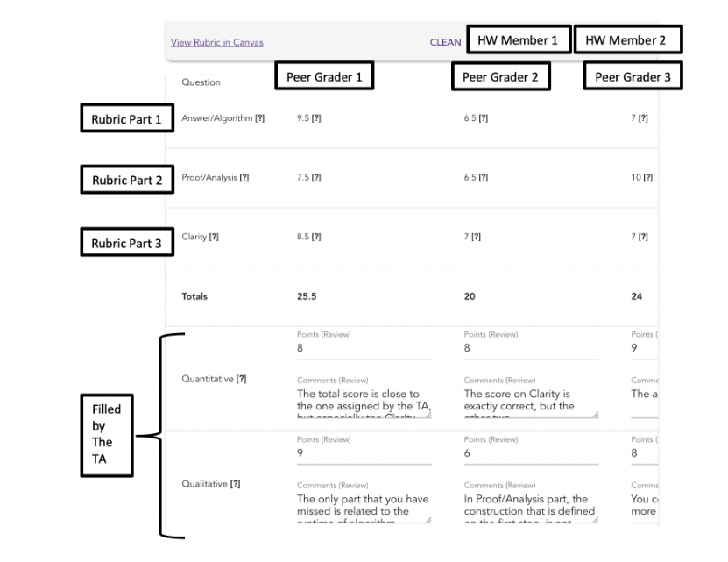728x562 pixels.
Task: Click the help marker beside Clarity label
Action: (x=214, y=237)
